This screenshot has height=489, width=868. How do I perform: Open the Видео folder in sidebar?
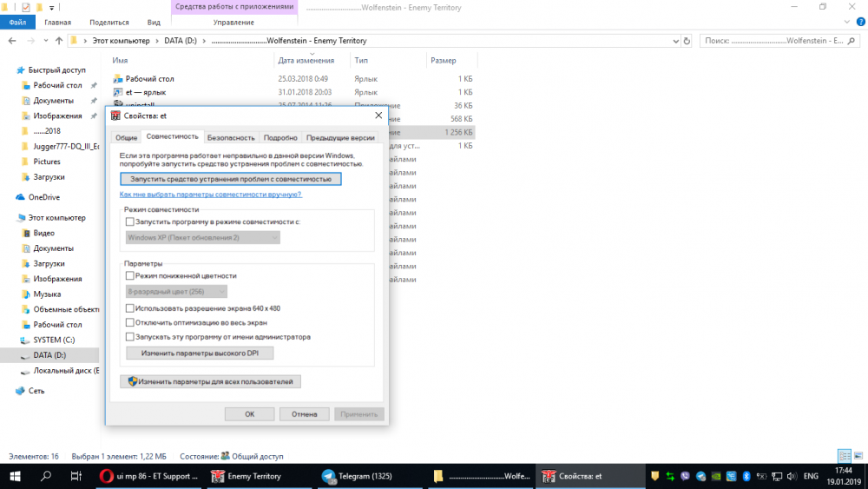coord(43,233)
